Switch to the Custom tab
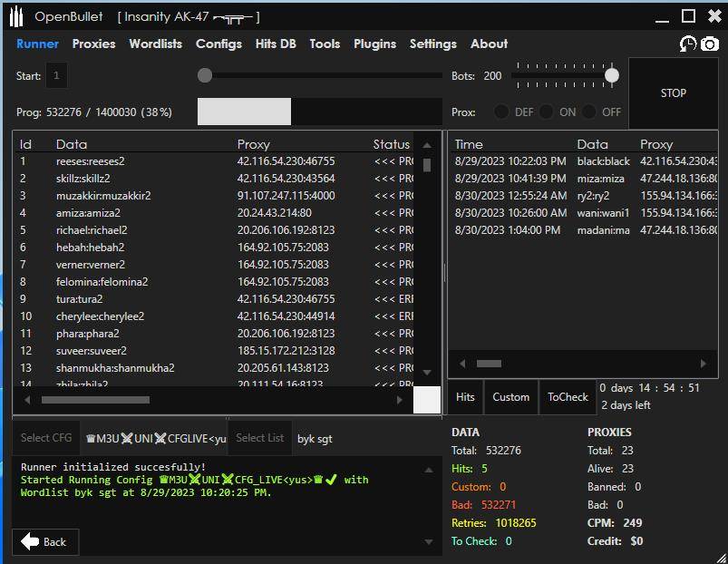728x564 pixels. pos(510,397)
